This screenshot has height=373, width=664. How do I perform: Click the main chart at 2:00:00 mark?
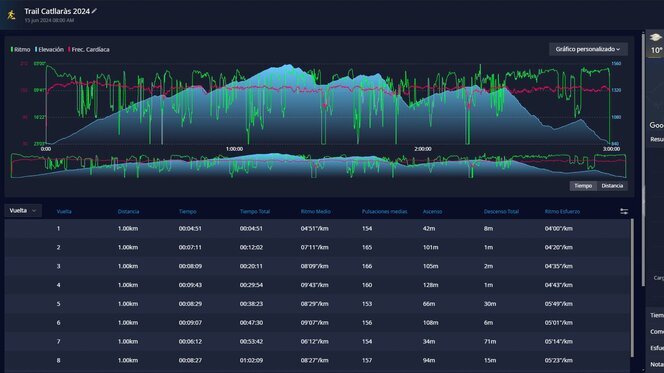coord(423,104)
